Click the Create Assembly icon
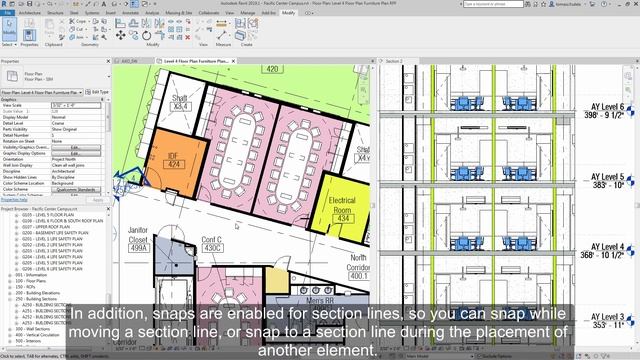Screen dimensions: 640x360 point(240,23)
